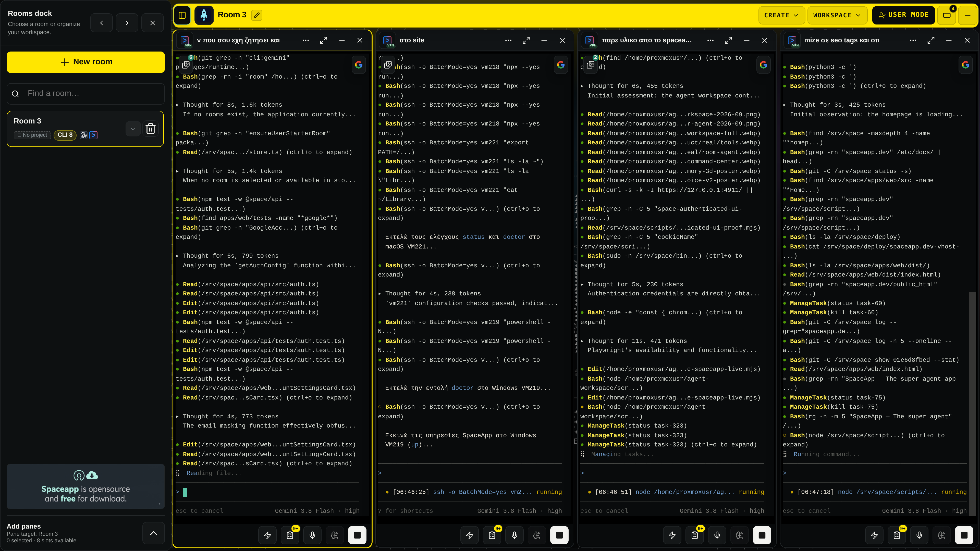Click copy icon with badge 2 in third pane
980x551 pixels.
[591, 65]
